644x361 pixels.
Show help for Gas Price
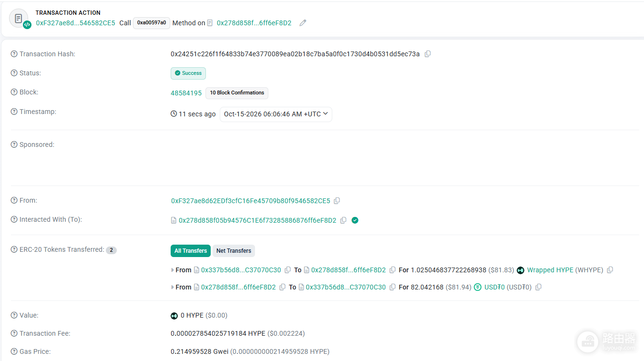(14, 351)
